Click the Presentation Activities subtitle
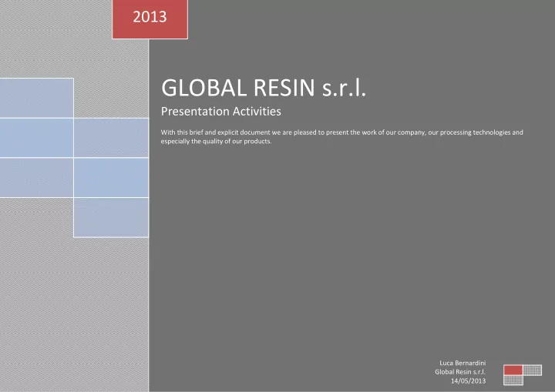 tap(221, 112)
